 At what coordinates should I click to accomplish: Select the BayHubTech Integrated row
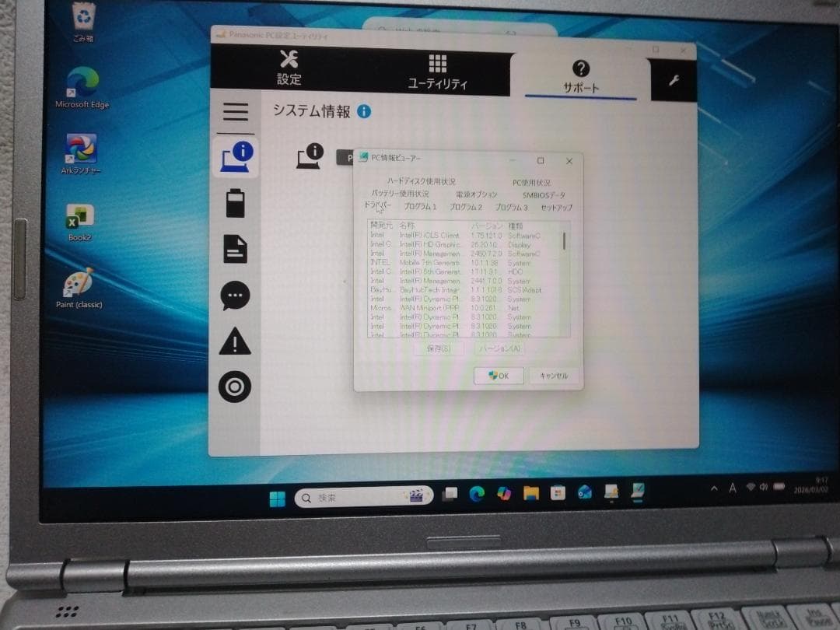[x=464, y=290]
